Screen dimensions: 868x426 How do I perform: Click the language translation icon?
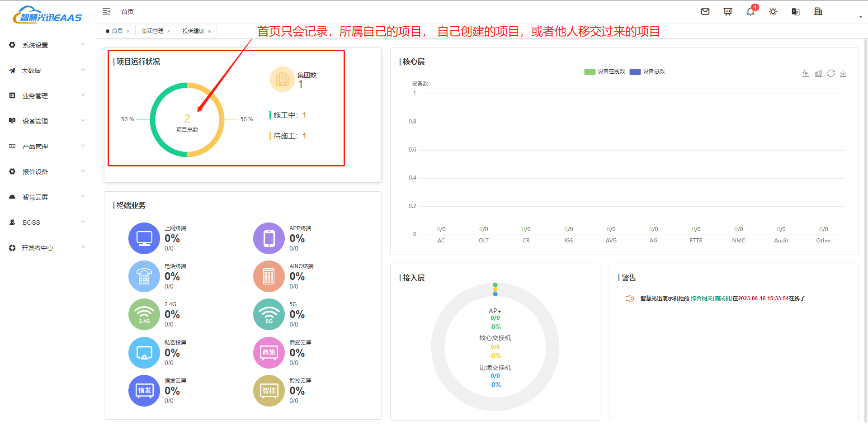[x=796, y=12]
